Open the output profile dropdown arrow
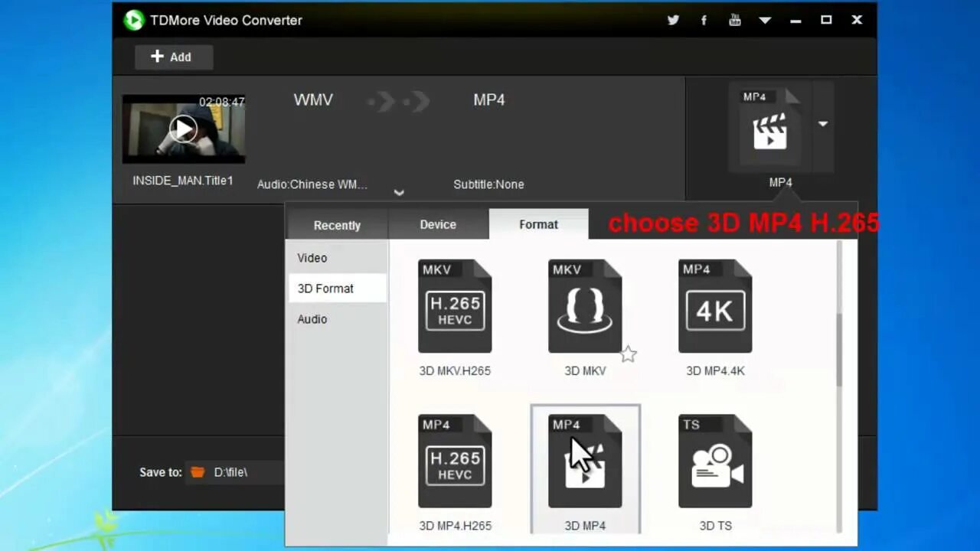Image resolution: width=980 pixels, height=551 pixels. 823,124
